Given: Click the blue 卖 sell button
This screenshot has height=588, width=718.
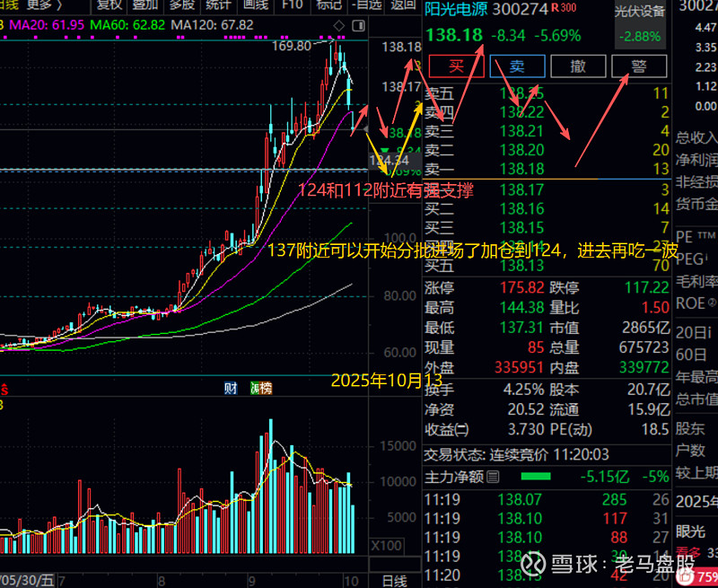Looking at the screenshot, I should coord(517,66).
